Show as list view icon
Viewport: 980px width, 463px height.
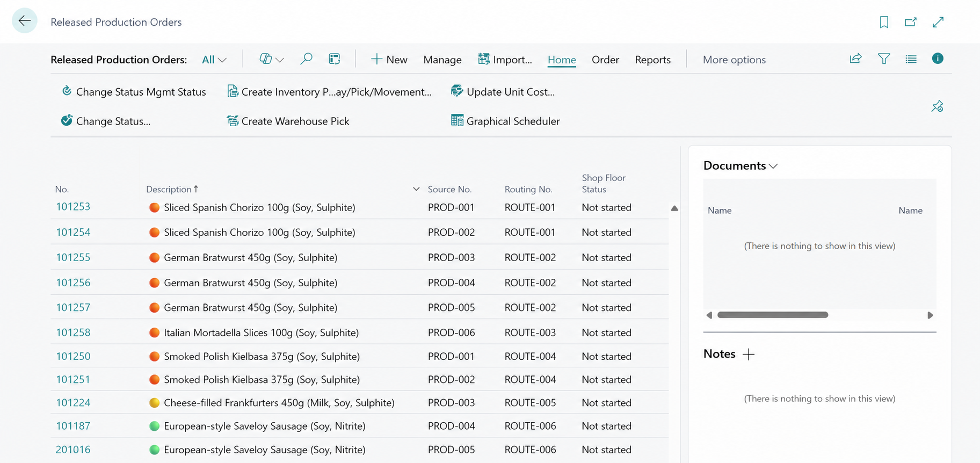pos(911,59)
